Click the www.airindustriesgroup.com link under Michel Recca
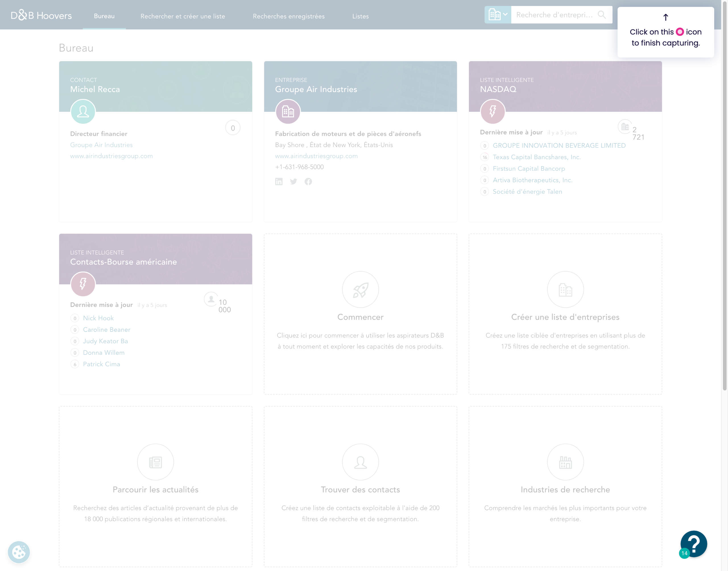This screenshot has height=571, width=728. click(111, 156)
